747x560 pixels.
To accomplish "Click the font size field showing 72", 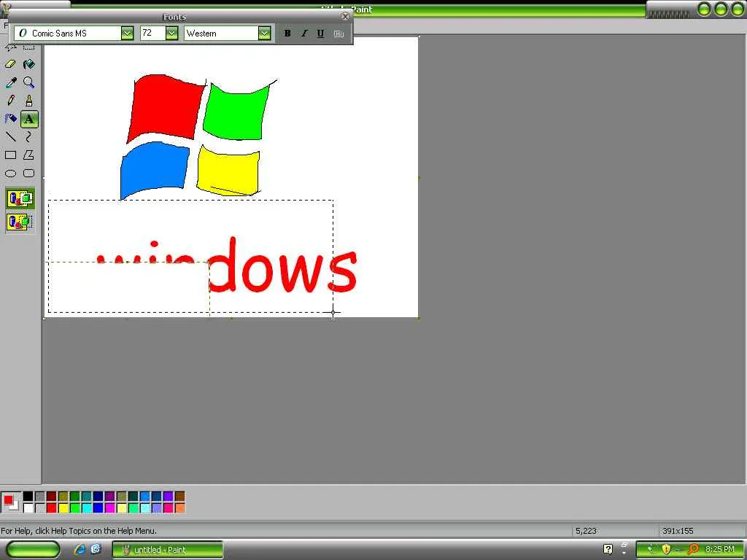I will coord(153,34).
